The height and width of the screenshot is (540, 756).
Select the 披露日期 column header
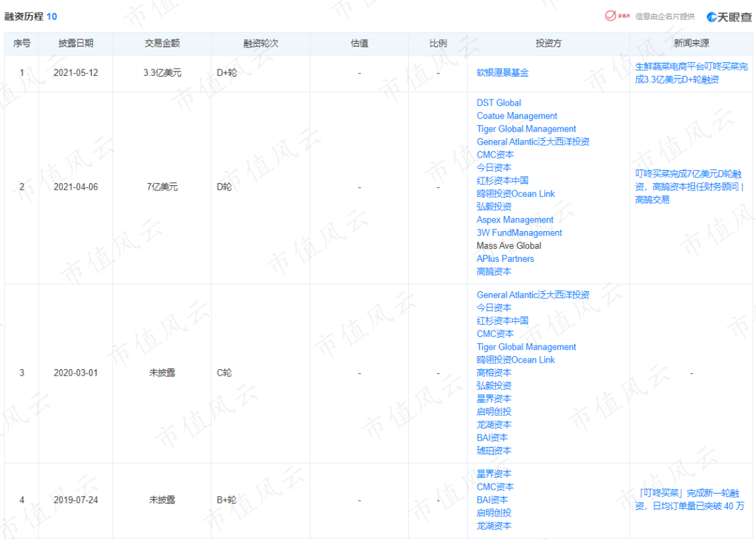tap(76, 43)
